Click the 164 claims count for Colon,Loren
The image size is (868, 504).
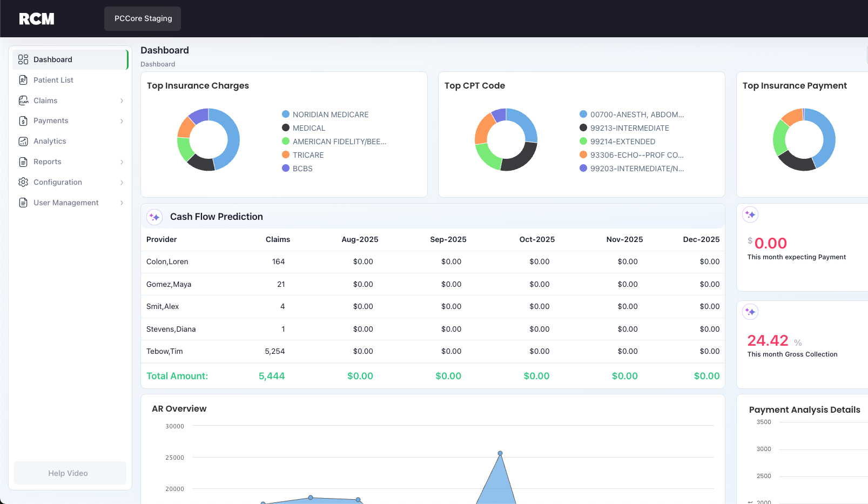click(278, 261)
